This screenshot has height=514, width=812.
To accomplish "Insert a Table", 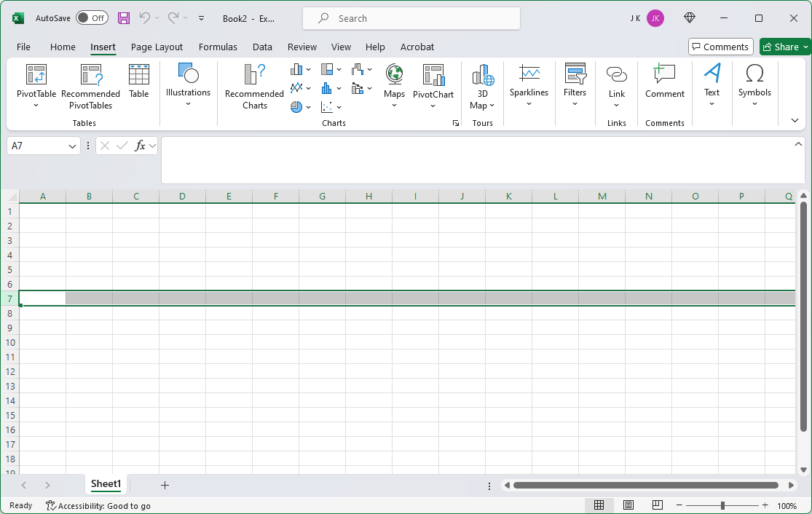I will click(x=139, y=82).
